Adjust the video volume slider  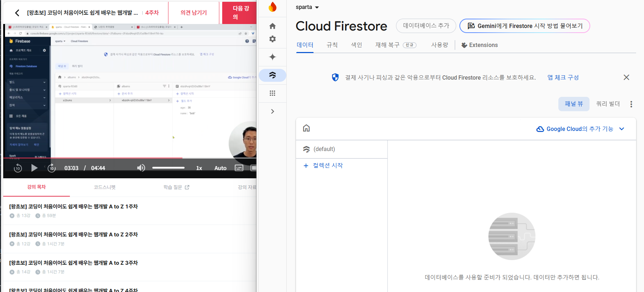168,168
